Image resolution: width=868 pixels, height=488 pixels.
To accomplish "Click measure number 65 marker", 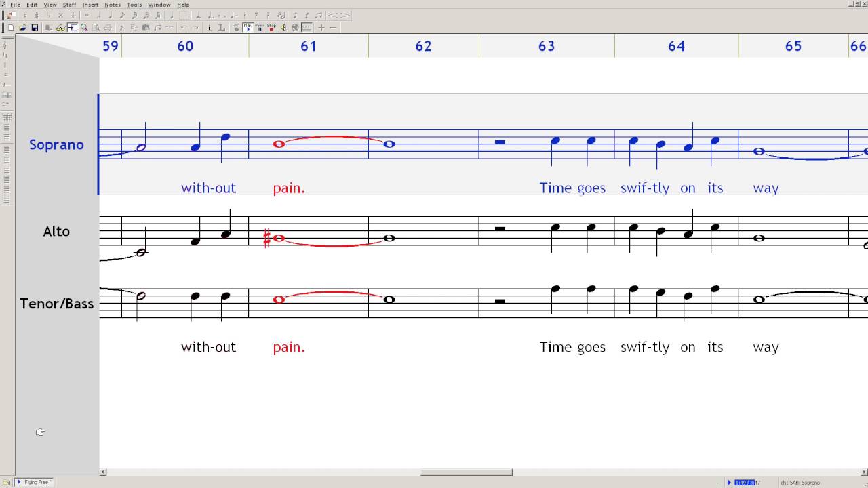I will click(x=793, y=46).
